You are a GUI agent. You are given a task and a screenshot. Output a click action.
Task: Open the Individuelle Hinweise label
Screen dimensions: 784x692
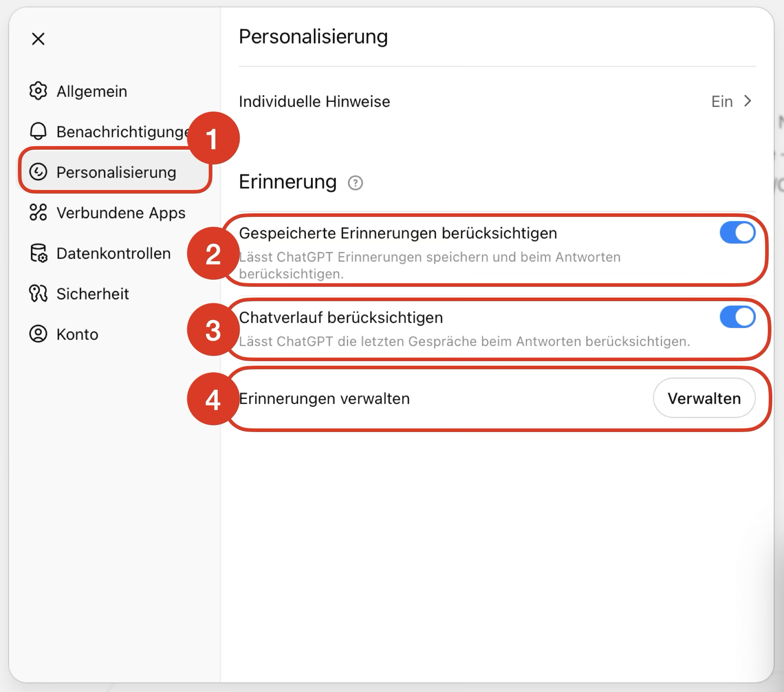[x=314, y=102]
